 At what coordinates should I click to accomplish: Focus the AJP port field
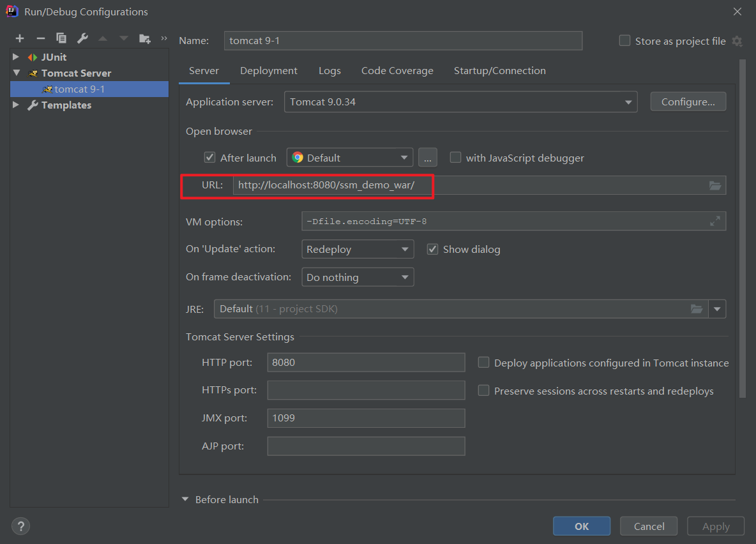366,446
